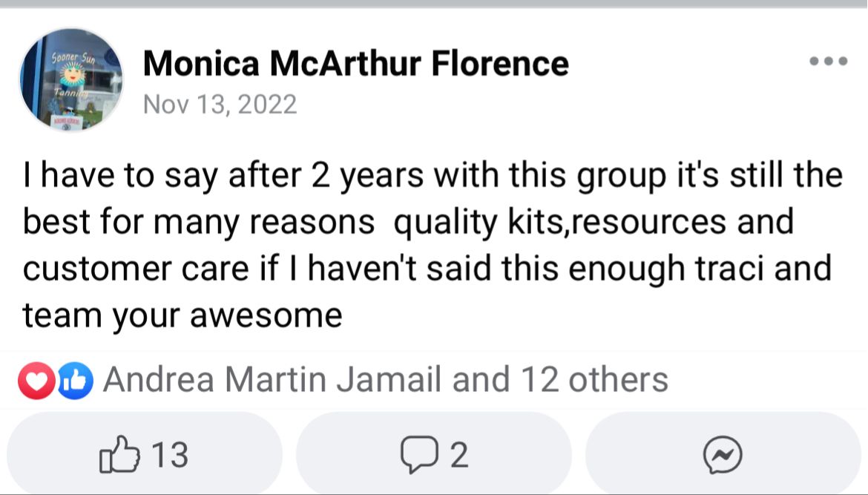
Task: Click the first line 'I have to say'
Action: (x=433, y=176)
